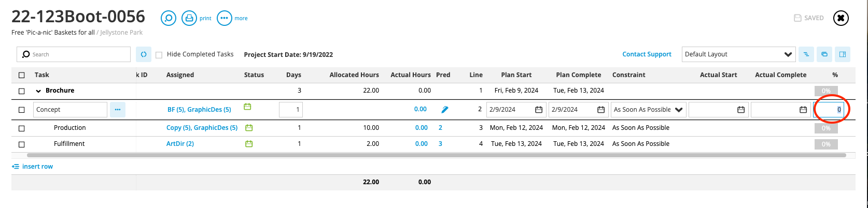This screenshot has width=868, height=208.
Task: Click the Contact Support link
Action: pos(647,54)
